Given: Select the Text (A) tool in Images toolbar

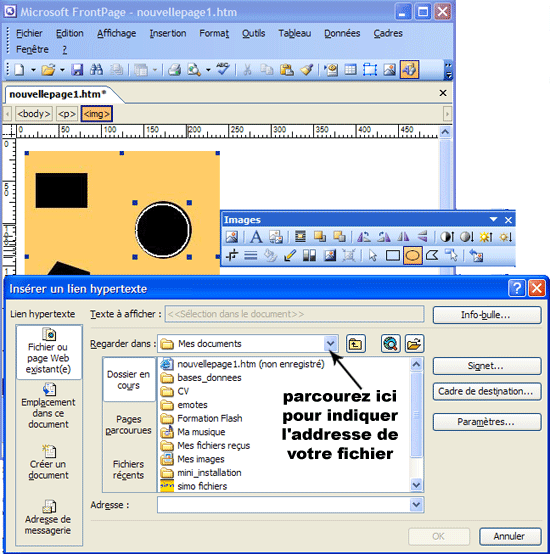Looking at the screenshot, I should coord(256,237).
